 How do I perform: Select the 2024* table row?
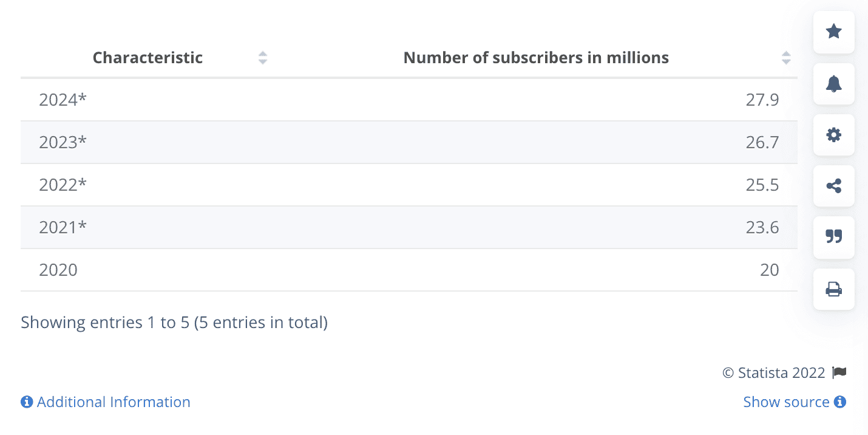(409, 100)
